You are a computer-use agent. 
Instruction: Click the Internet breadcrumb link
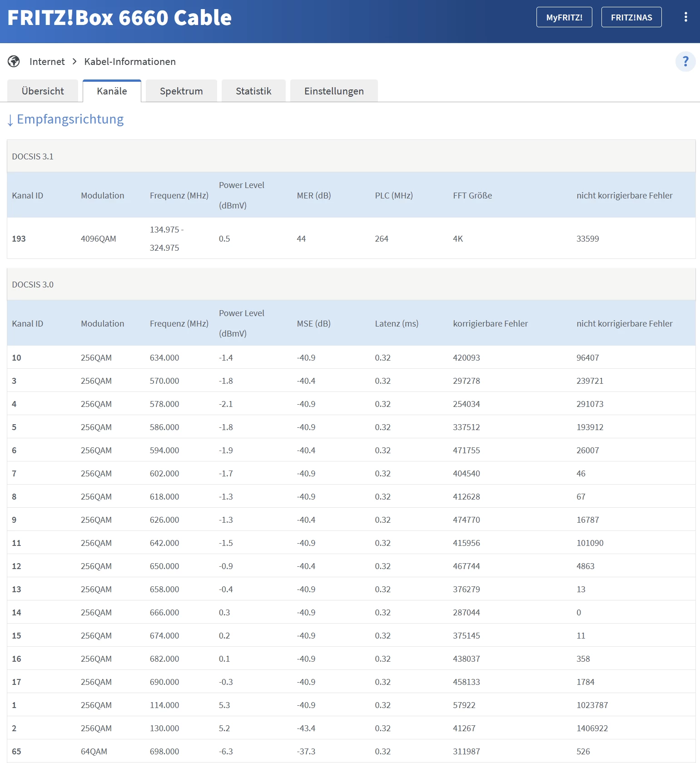click(x=47, y=62)
